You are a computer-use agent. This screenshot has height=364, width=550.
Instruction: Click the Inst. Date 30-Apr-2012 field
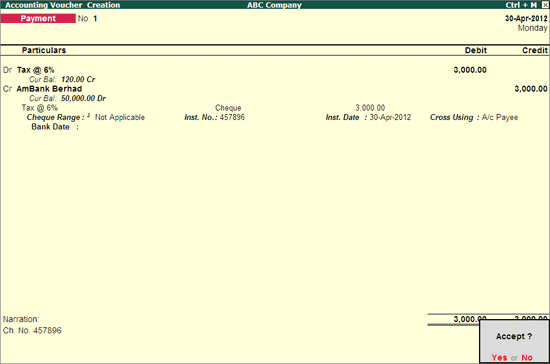pyautogui.click(x=390, y=117)
